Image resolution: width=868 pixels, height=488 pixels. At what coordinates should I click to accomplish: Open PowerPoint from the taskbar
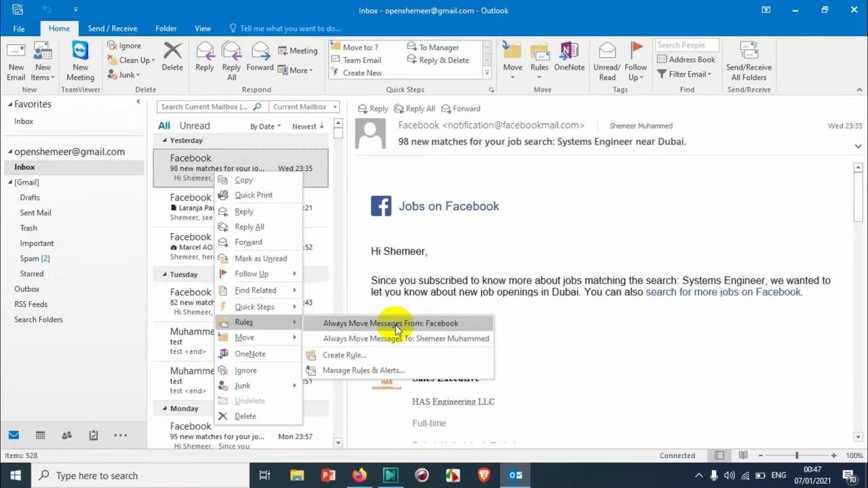pyautogui.click(x=328, y=475)
